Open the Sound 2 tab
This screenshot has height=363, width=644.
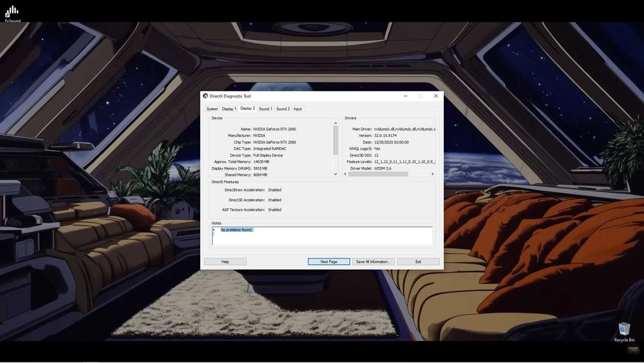point(283,109)
